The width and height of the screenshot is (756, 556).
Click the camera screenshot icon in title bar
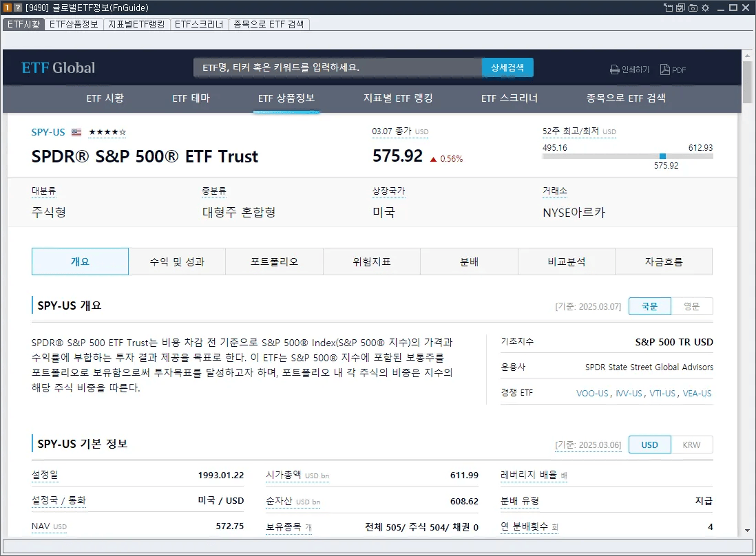point(693,8)
